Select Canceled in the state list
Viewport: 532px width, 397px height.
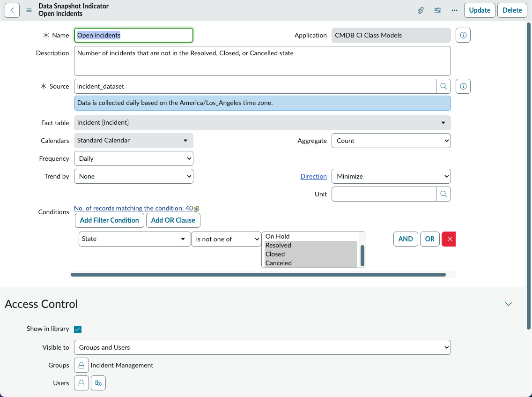tap(311, 263)
